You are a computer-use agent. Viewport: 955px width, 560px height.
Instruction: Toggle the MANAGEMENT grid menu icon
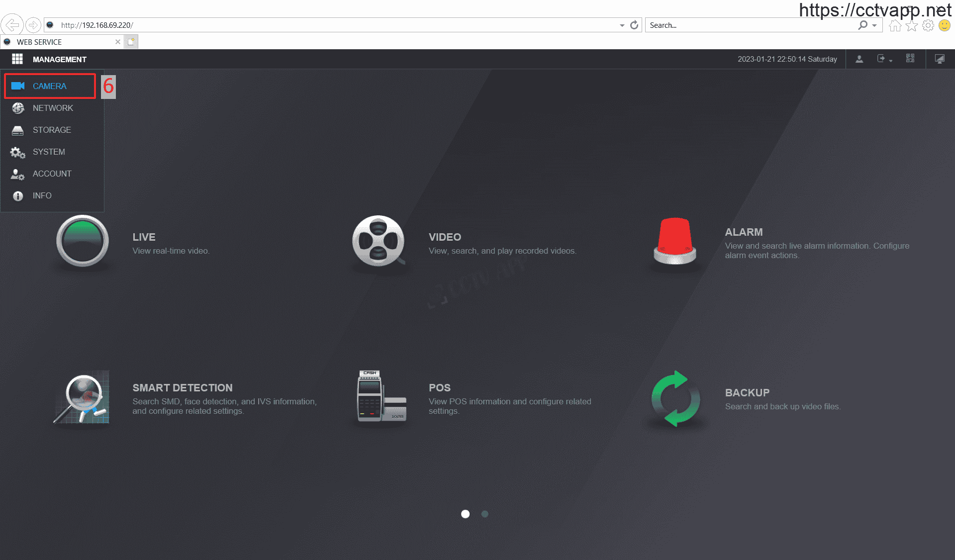[17, 59]
